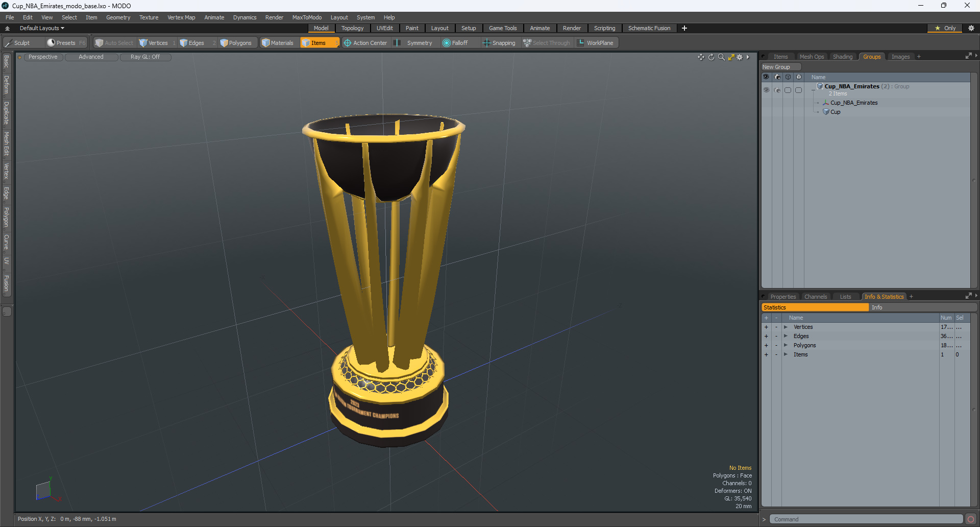Expand the Items statistics row
Image resolution: width=980 pixels, height=527 pixels.
(786, 354)
